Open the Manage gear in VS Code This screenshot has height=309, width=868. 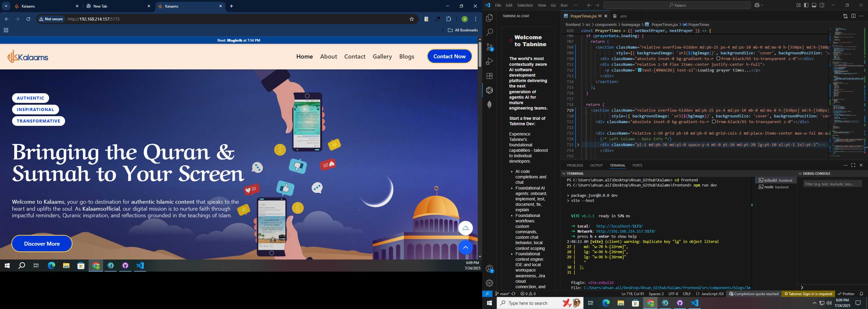pos(489,283)
